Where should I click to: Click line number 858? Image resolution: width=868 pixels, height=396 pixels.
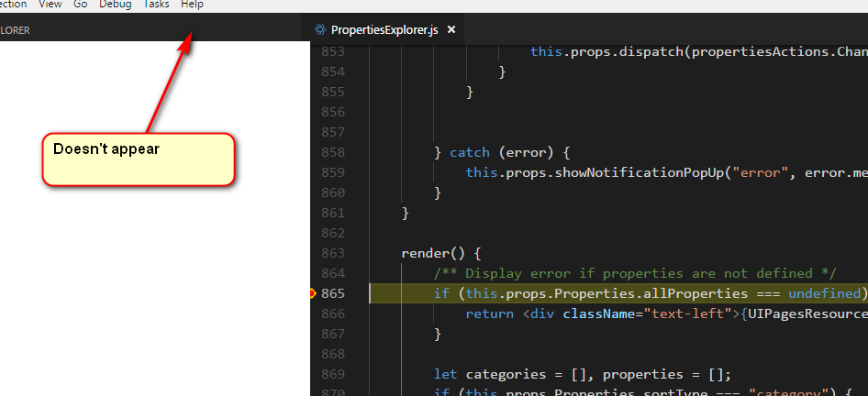click(333, 152)
